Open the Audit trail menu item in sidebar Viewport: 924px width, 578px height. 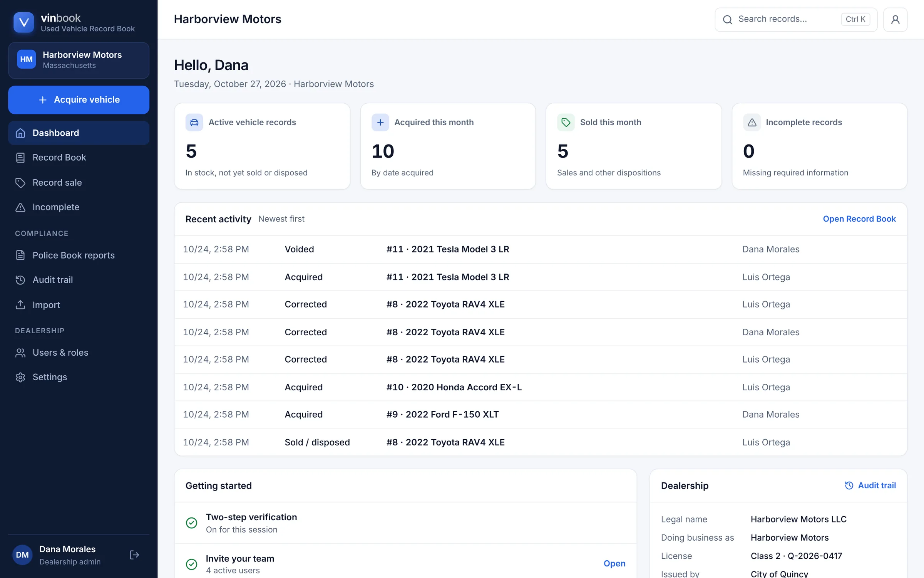(79, 280)
